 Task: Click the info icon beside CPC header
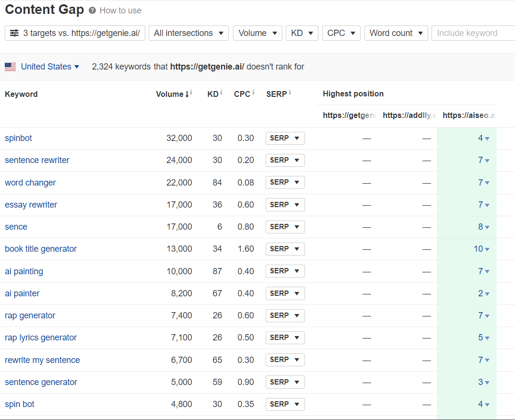click(253, 93)
